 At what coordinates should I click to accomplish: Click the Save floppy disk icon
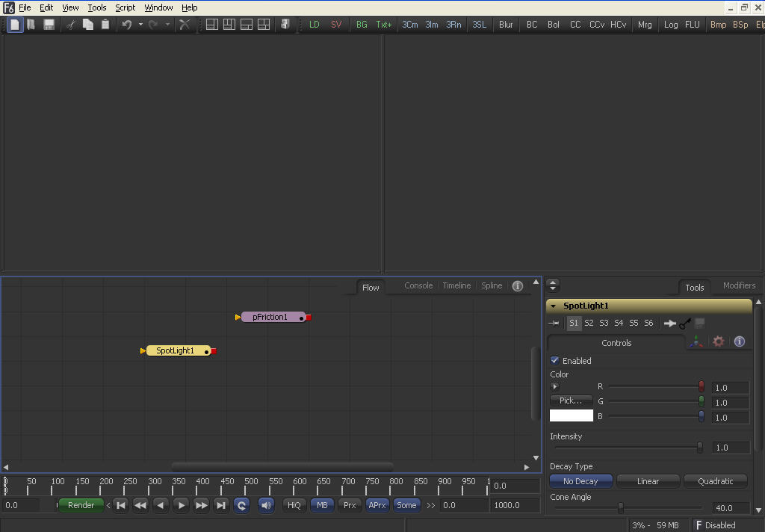49,25
